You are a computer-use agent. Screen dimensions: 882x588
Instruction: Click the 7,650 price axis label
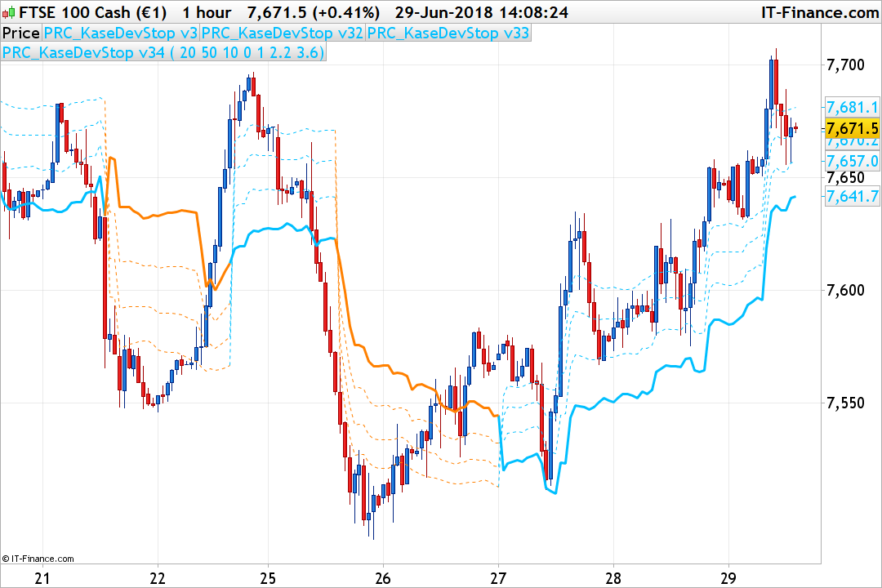pyautogui.click(x=845, y=178)
